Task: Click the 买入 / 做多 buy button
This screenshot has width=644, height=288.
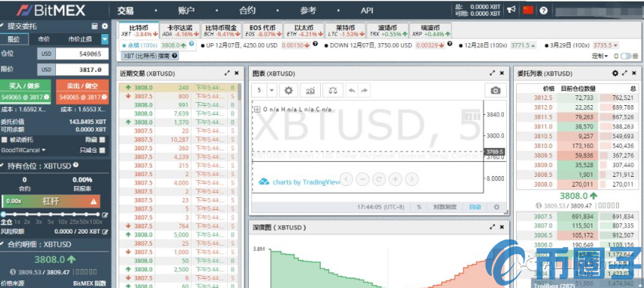Action: pyautogui.click(x=26, y=91)
